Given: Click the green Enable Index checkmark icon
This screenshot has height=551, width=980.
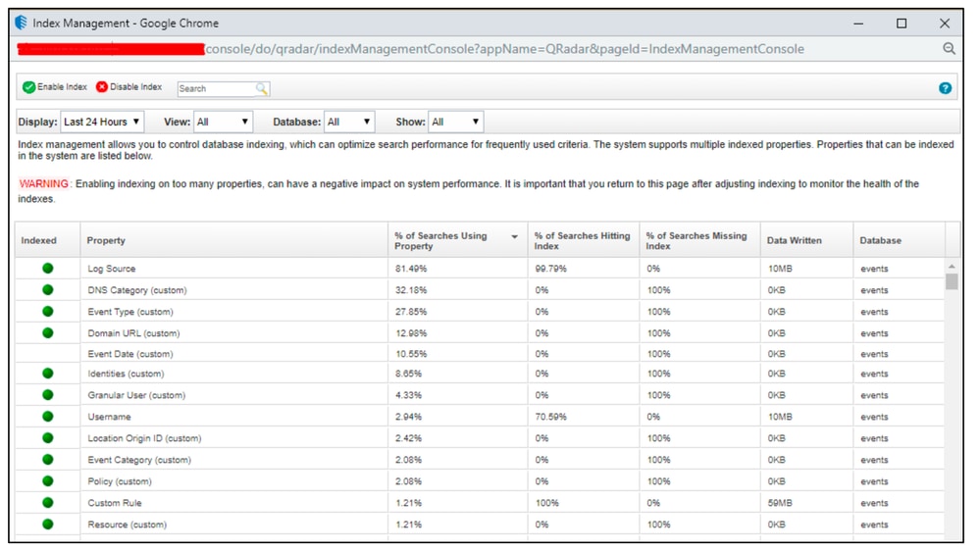Looking at the screenshot, I should [x=29, y=87].
